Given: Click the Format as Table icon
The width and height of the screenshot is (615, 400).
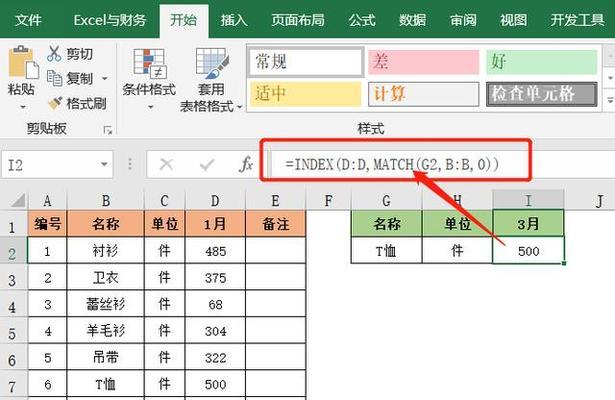Looking at the screenshot, I should point(212,63).
